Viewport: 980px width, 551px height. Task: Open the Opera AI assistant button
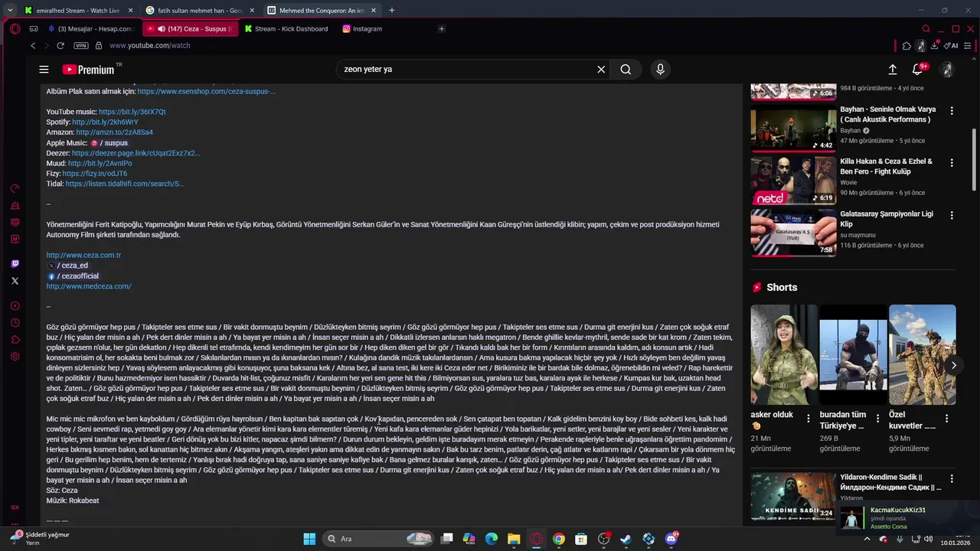pyautogui.click(x=950, y=46)
